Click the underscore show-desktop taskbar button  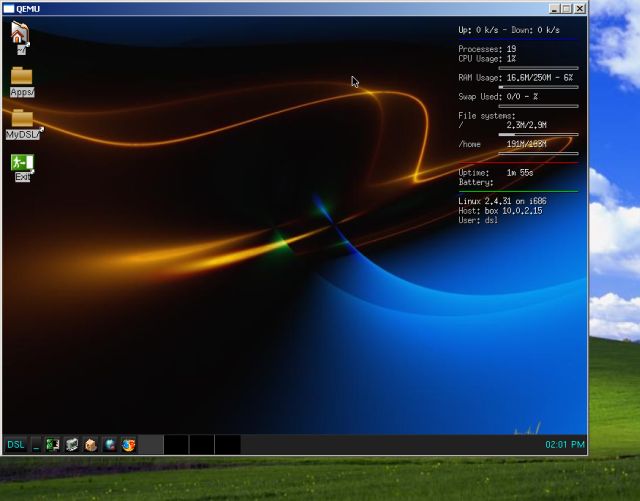[x=36, y=445]
